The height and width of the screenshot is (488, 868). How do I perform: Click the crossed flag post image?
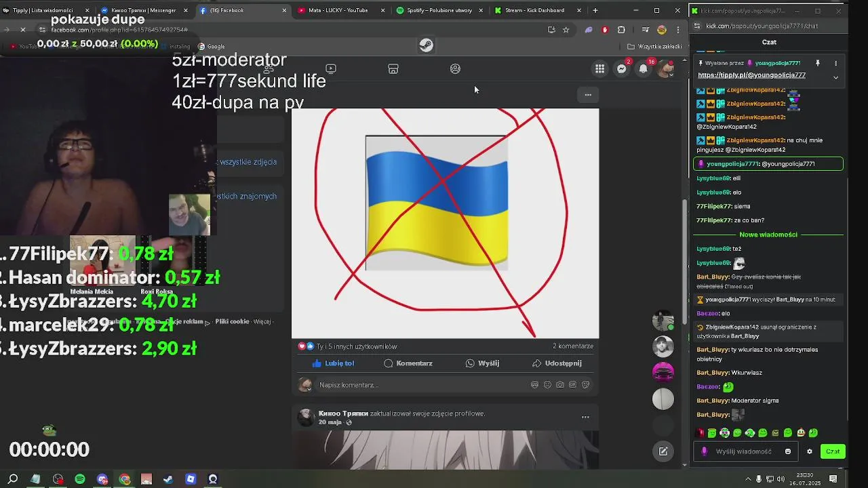point(446,223)
